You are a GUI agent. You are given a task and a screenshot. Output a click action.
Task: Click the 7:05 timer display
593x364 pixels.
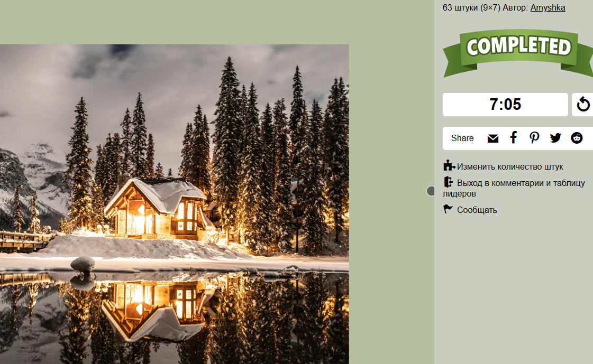pyautogui.click(x=505, y=105)
